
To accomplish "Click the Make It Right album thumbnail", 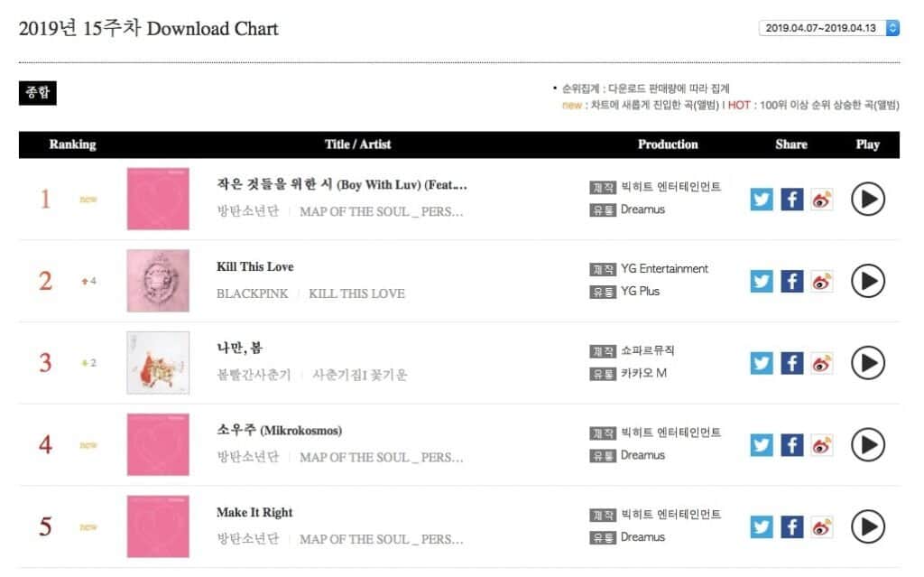I will pos(158,526).
